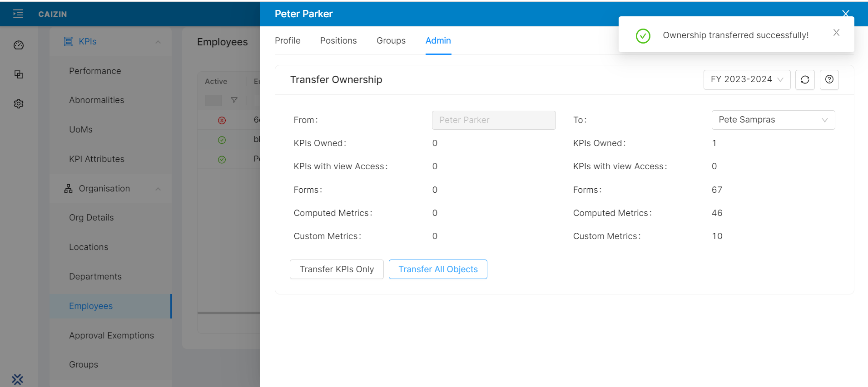Toggle the sidebar menu collapse icon
Screen dimensions: 868x387
tap(18, 14)
